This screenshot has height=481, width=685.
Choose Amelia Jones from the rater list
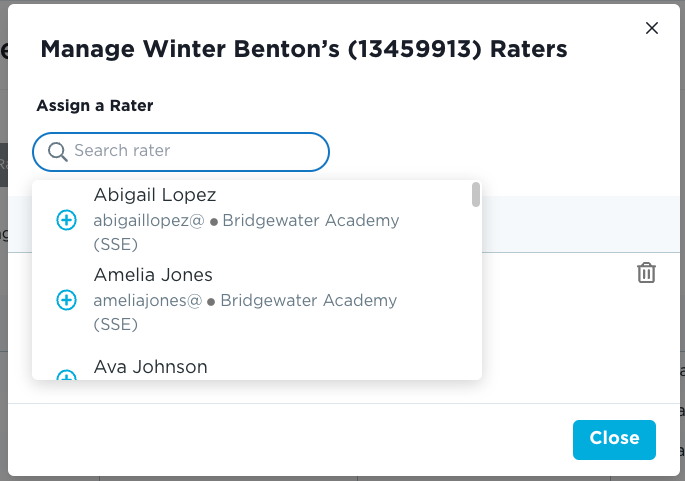pyautogui.click(x=153, y=275)
